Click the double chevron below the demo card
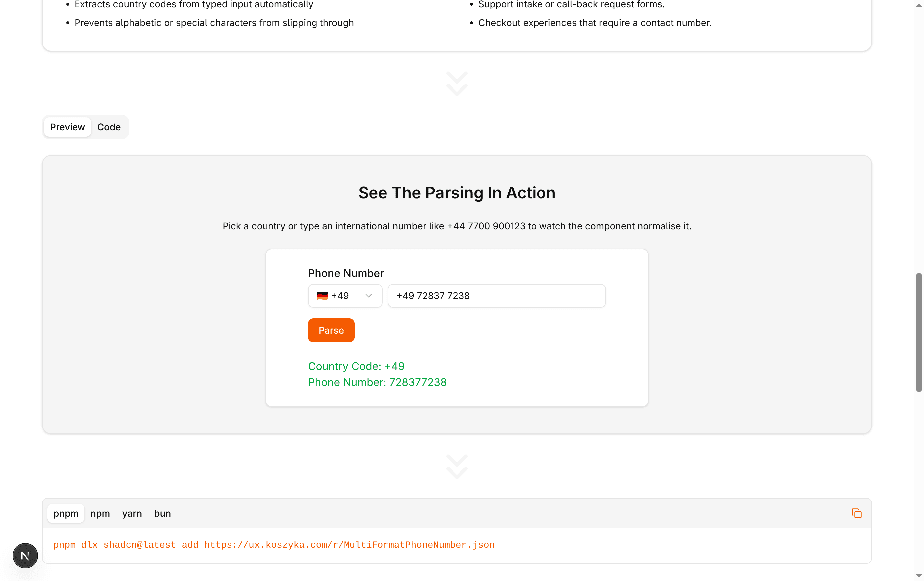 point(457,467)
